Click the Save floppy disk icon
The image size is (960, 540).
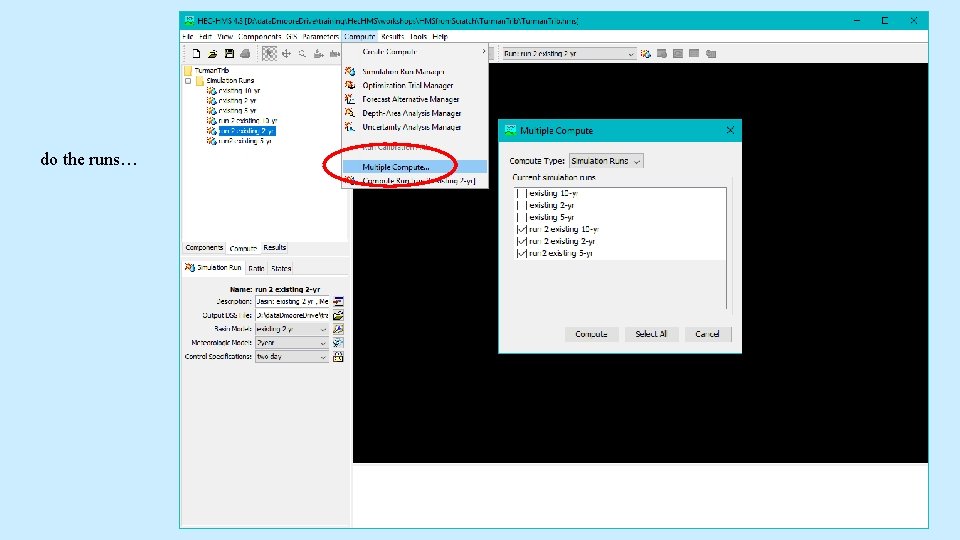point(229,54)
